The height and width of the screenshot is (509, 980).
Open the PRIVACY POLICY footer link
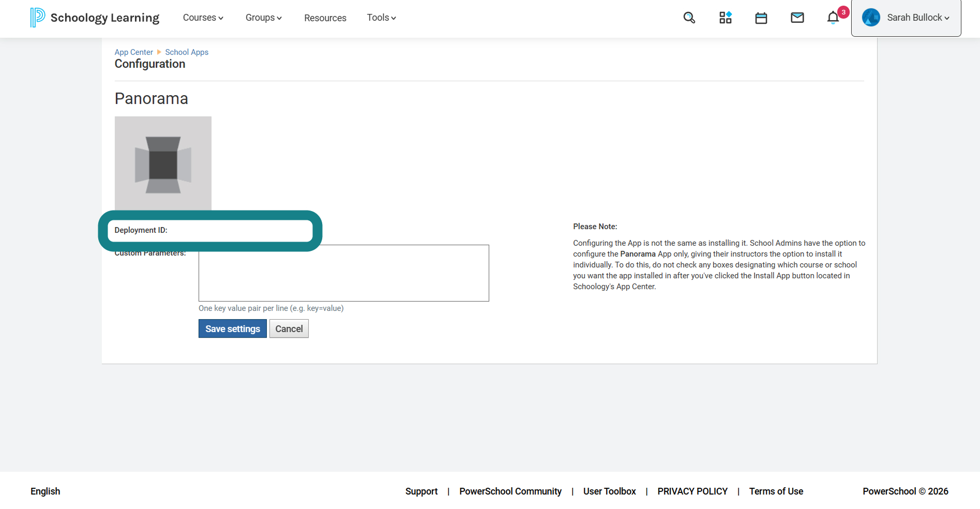[692, 491]
